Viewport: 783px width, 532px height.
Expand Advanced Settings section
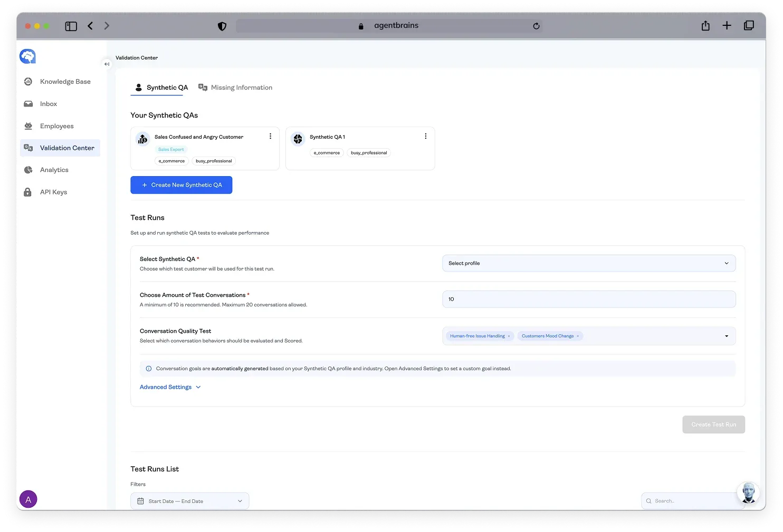170,387
